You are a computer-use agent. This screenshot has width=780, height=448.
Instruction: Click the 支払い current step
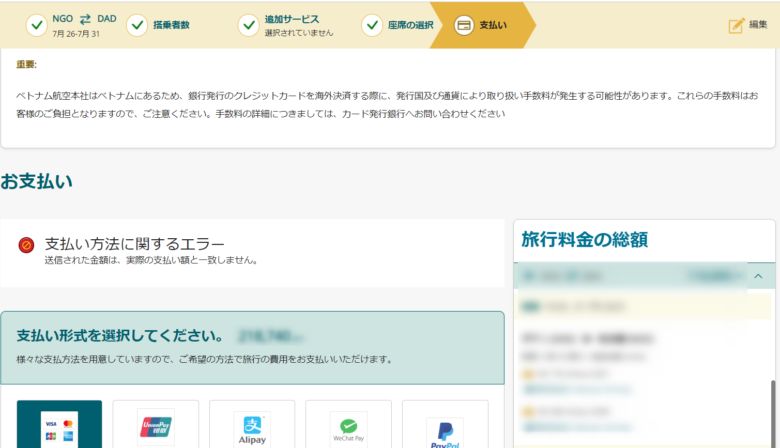(492, 25)
